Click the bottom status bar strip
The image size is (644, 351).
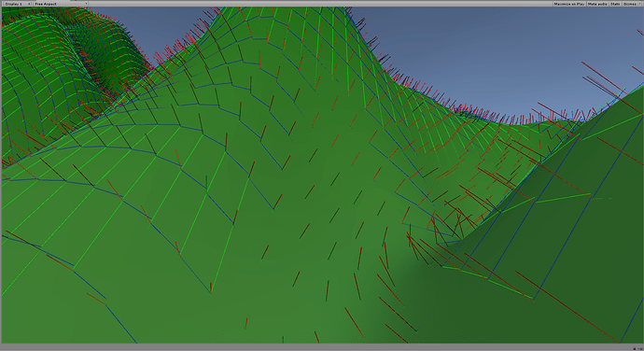(x=322, y=347)
